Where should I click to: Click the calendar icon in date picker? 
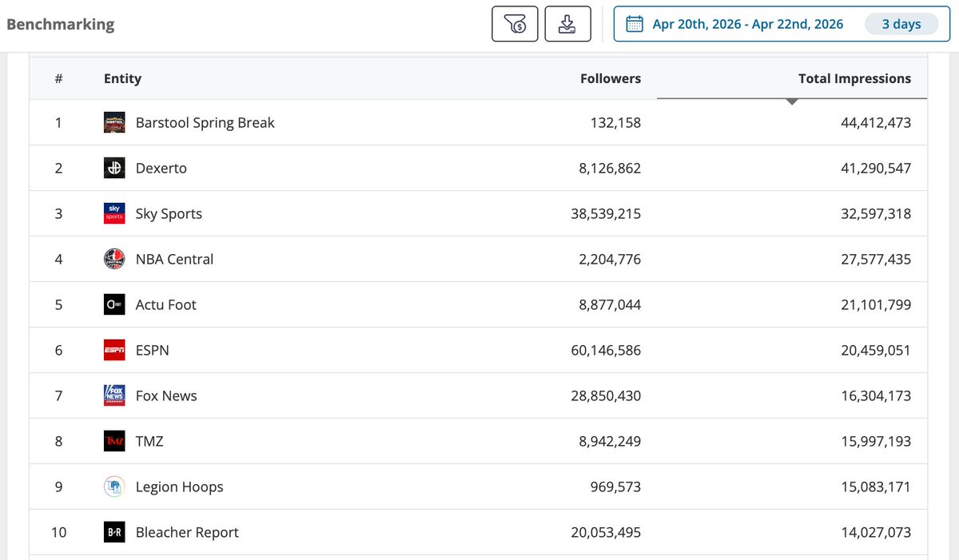click(x=635, y=24)
